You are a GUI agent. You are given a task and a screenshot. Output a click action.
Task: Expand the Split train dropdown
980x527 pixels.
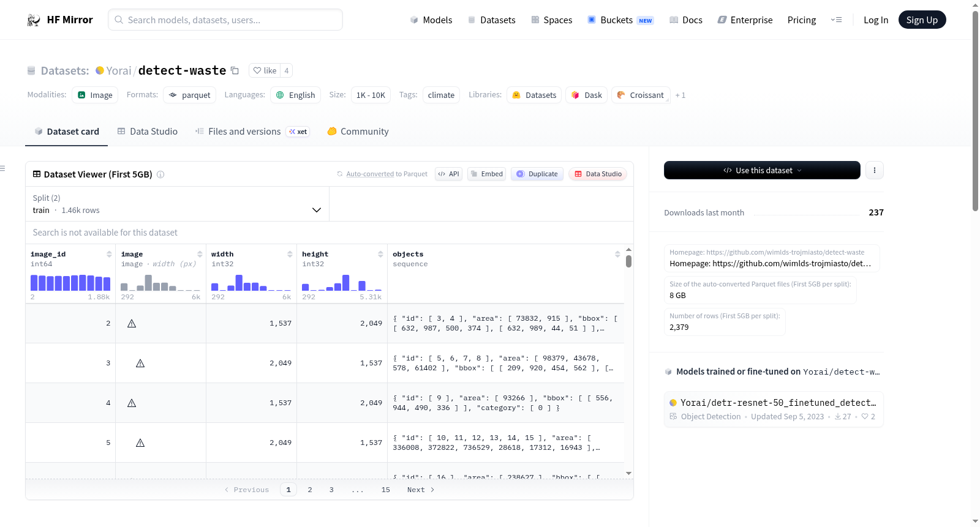coord(177,204)
